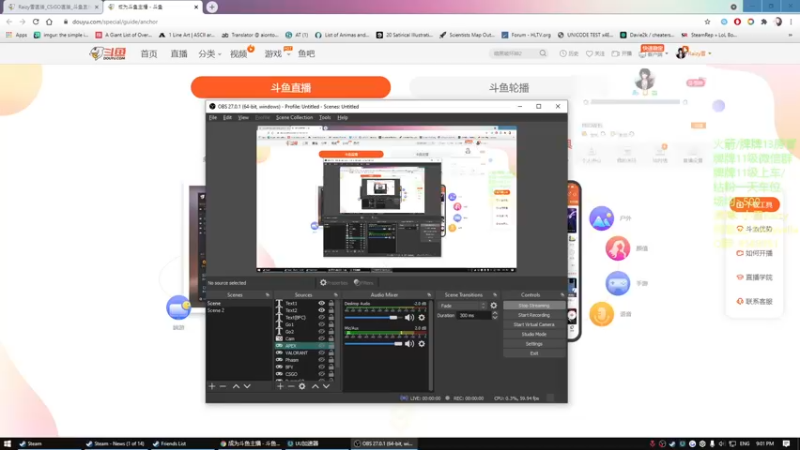Mute Mic/Aux with the speaker icon
Image resolution: width=800 pixels, height=450 pixels.
[409, 344]
